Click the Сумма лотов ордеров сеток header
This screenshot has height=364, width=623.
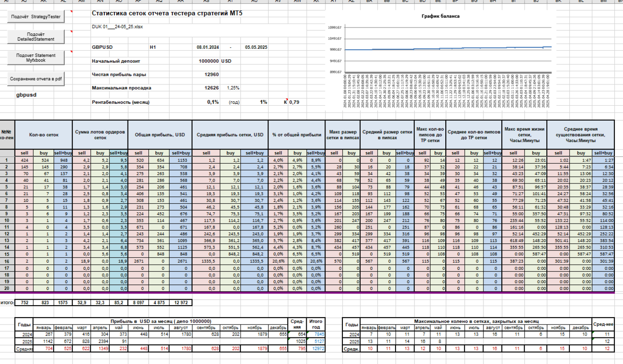[x=100, y=135]
